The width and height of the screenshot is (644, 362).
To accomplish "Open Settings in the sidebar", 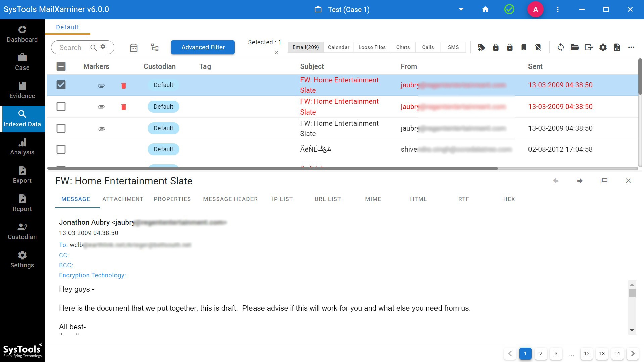I will pyautogui.click(x=22, y=260).
